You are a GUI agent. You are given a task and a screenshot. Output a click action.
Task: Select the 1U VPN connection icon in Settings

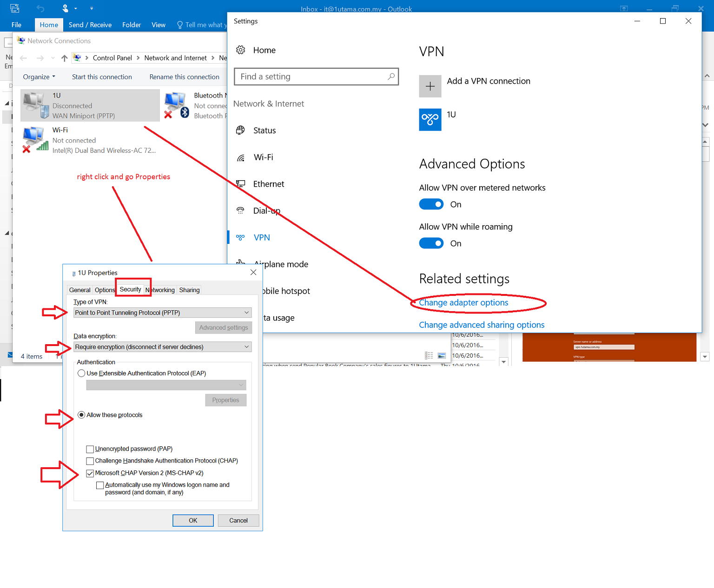point(430,120)
